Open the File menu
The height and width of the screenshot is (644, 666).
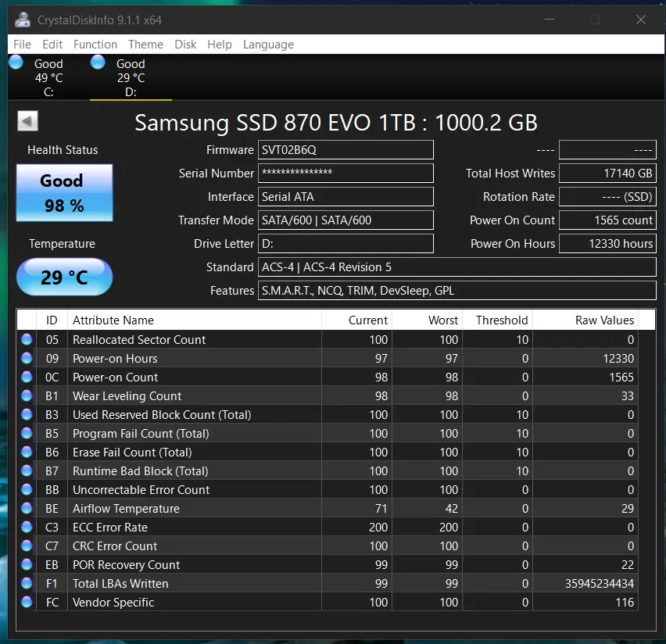point(22,45)
